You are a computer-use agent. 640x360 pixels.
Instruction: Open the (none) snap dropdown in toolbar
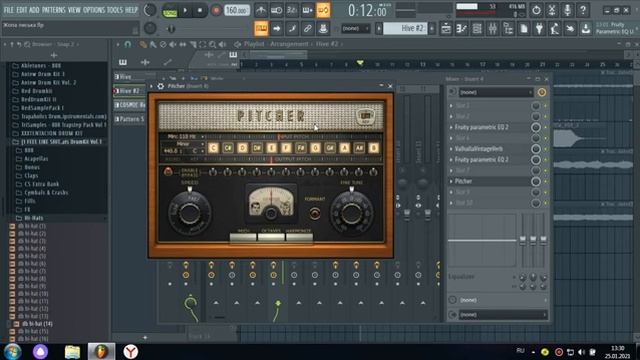click(356, 28)
